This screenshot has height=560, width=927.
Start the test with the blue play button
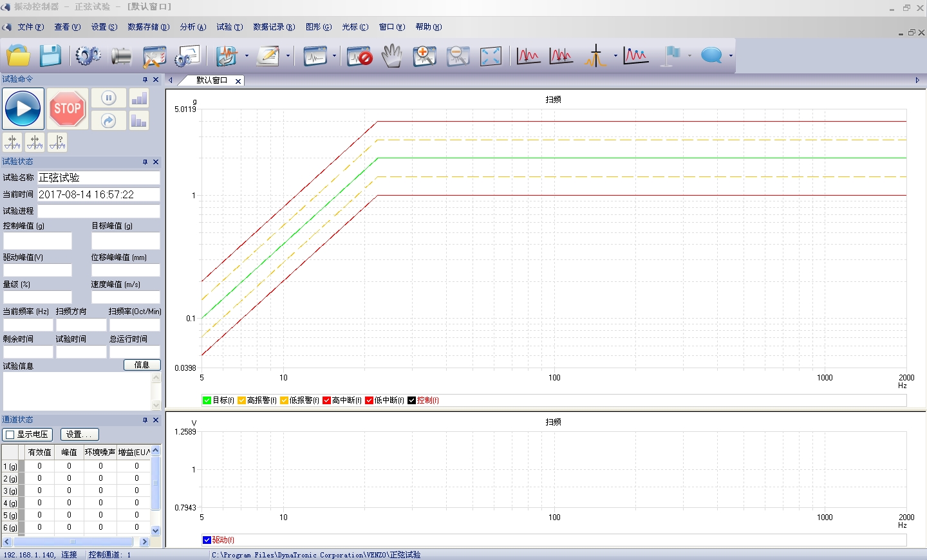(24, 109)
